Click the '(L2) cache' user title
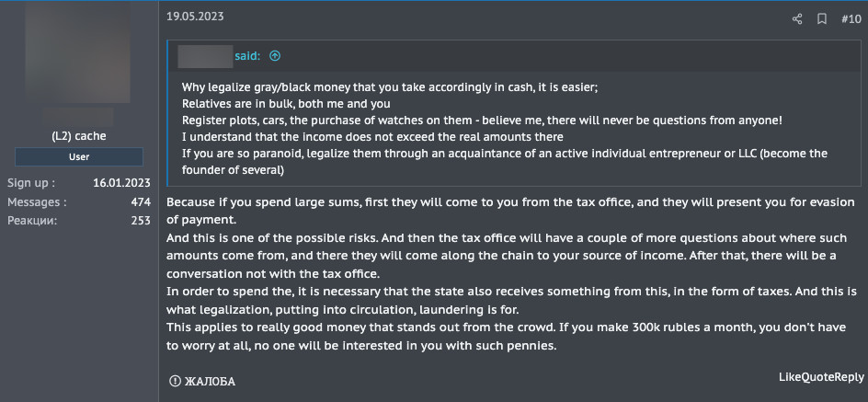 [78, 136]
